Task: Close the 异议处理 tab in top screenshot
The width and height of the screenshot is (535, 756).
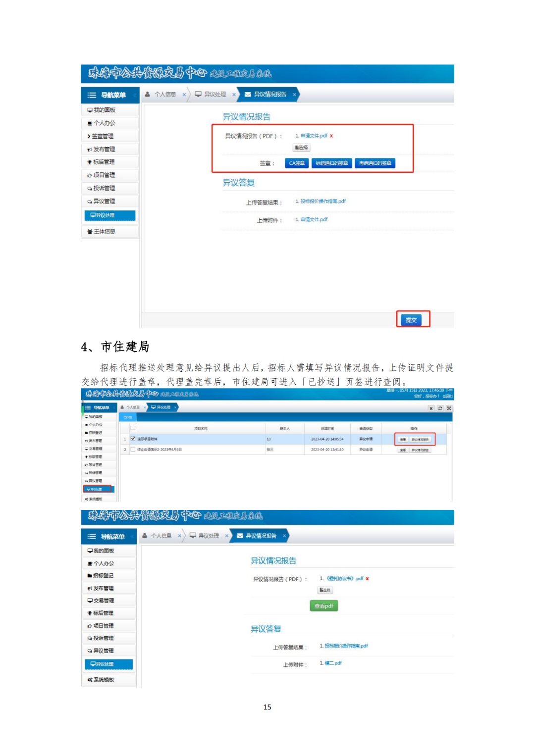Action: (x=234, y=95)
